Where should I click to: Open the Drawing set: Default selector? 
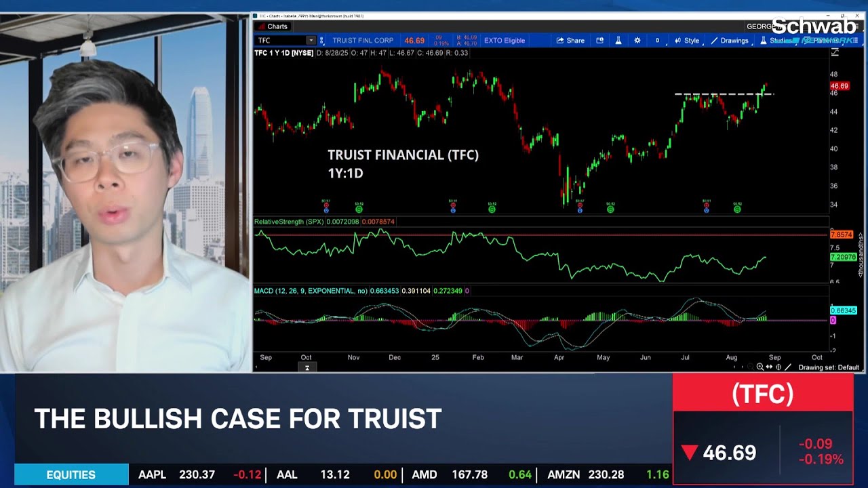[x=829, y=367]
